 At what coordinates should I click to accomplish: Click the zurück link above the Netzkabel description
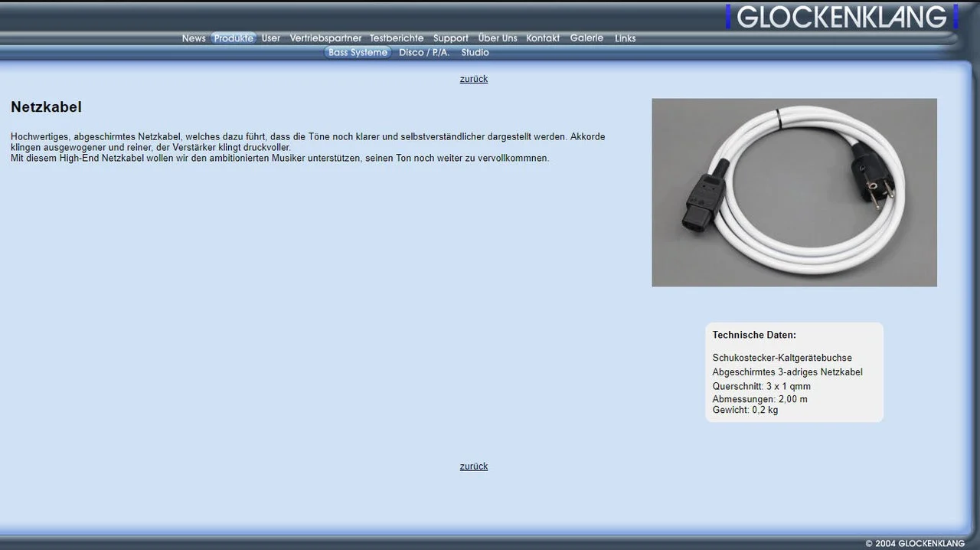pos(473,79)
